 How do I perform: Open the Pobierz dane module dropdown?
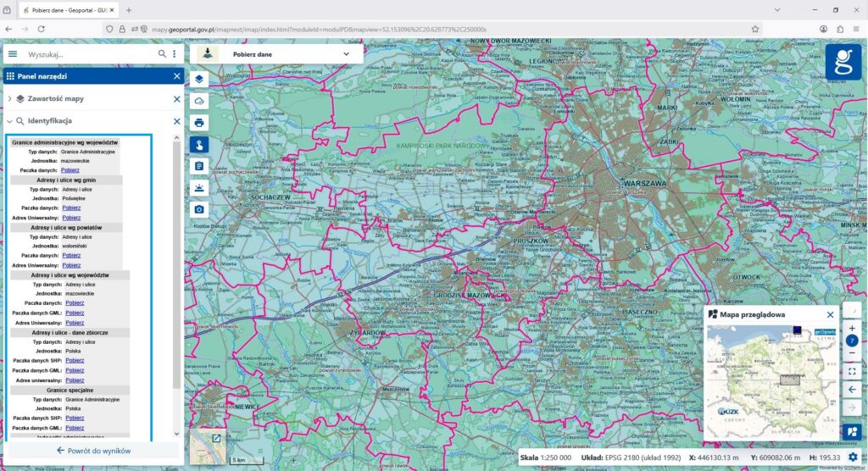coord(346,54)
